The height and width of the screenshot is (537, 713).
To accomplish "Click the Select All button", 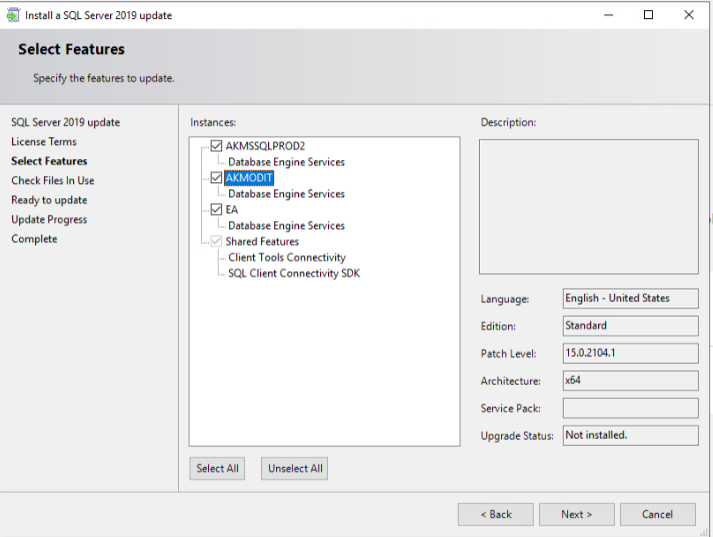I will [x=217, y=468].
